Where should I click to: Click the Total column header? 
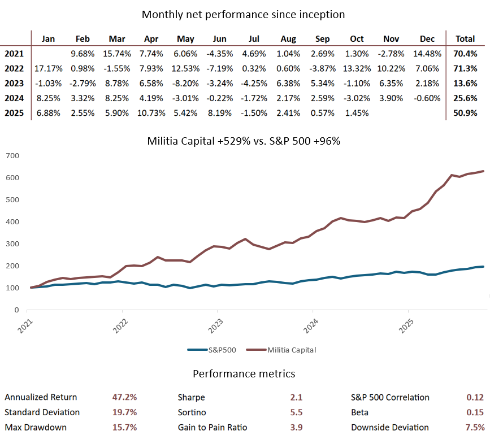465,39
